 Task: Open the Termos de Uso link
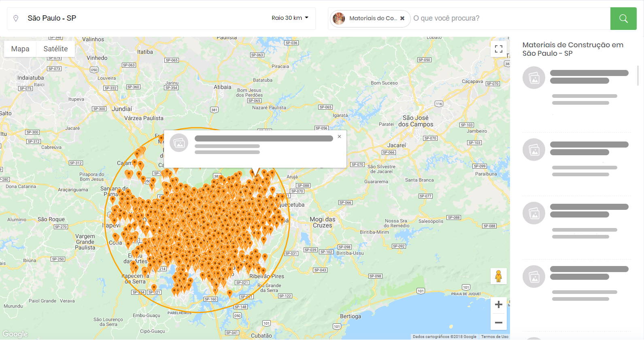click(495, 336)
